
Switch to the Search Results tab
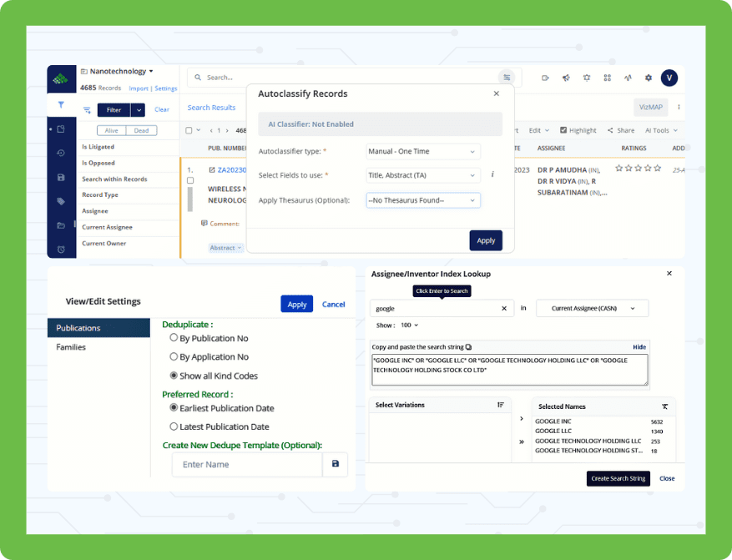pos(211,108)
